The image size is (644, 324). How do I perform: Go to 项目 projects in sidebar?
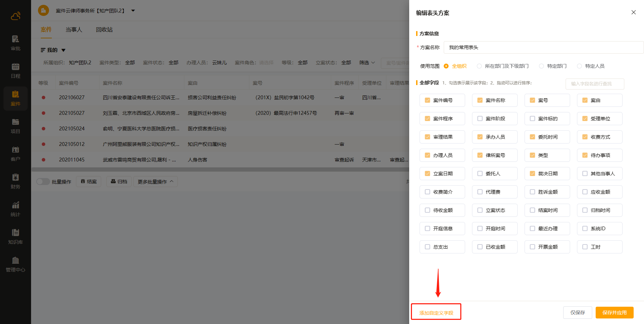point(15,126)
